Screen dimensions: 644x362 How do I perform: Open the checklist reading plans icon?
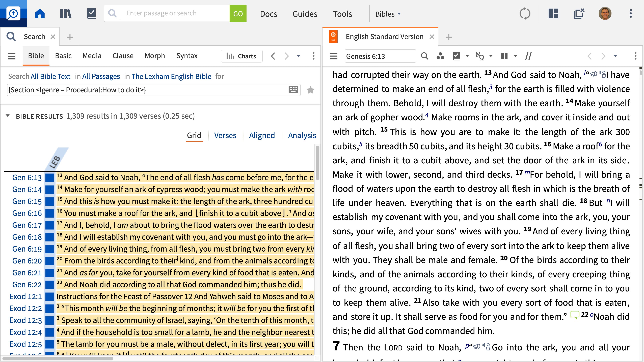[x=92, y=13]
